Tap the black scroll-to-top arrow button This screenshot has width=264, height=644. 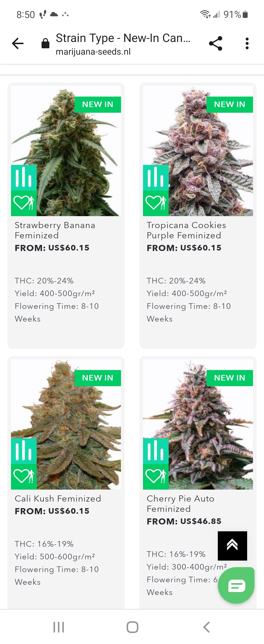232,546
